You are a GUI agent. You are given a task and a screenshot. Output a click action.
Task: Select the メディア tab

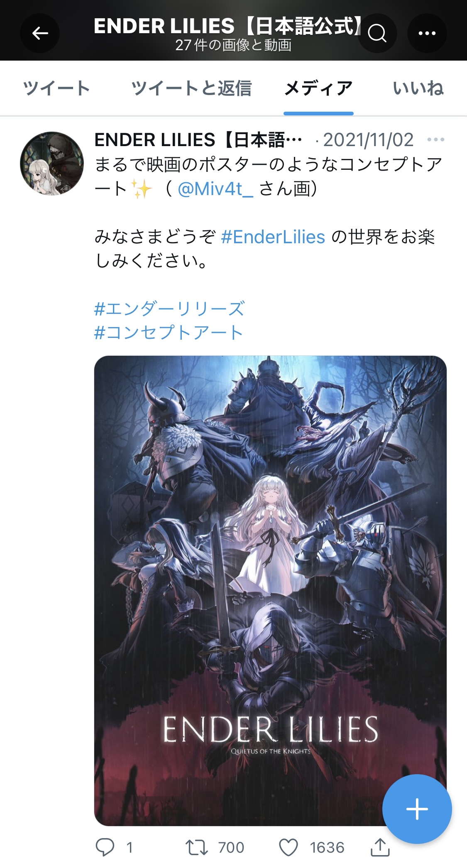(x=318, y=88)
